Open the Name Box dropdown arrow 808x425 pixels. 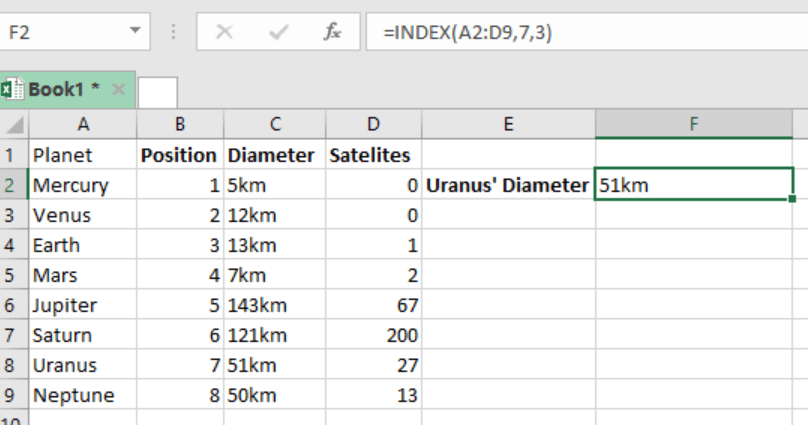[136, 32]
